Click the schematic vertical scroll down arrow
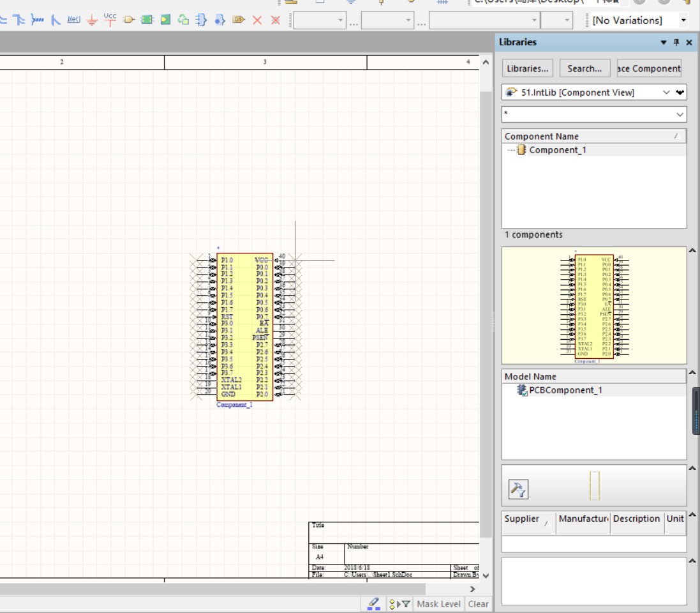The image size is (700, 613). [x=486, y=575]
